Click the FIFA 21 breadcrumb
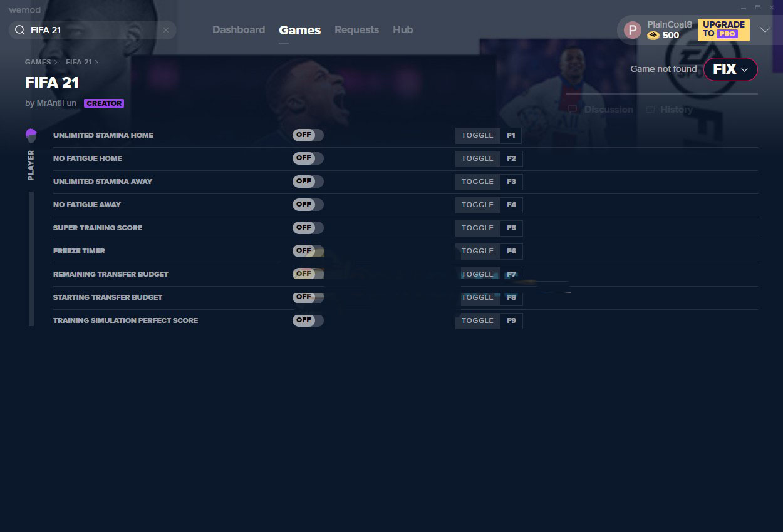 [x=79, y=62]
